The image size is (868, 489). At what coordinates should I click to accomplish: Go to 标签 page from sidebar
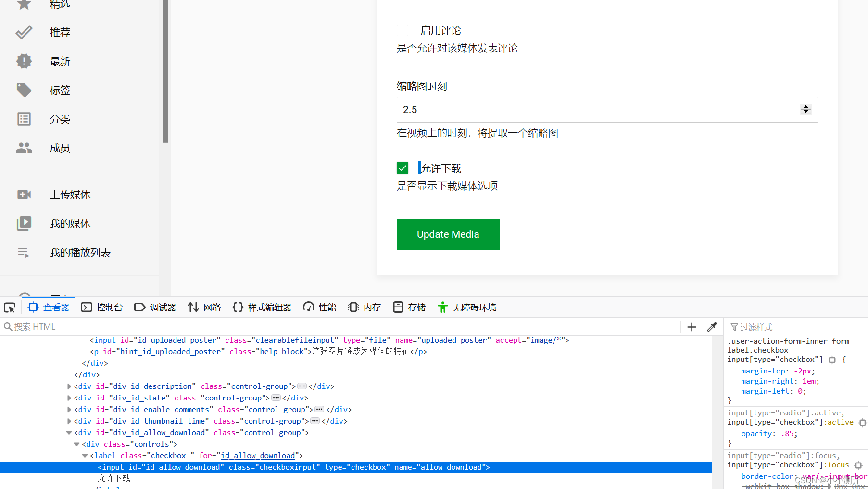click(60, 90)
